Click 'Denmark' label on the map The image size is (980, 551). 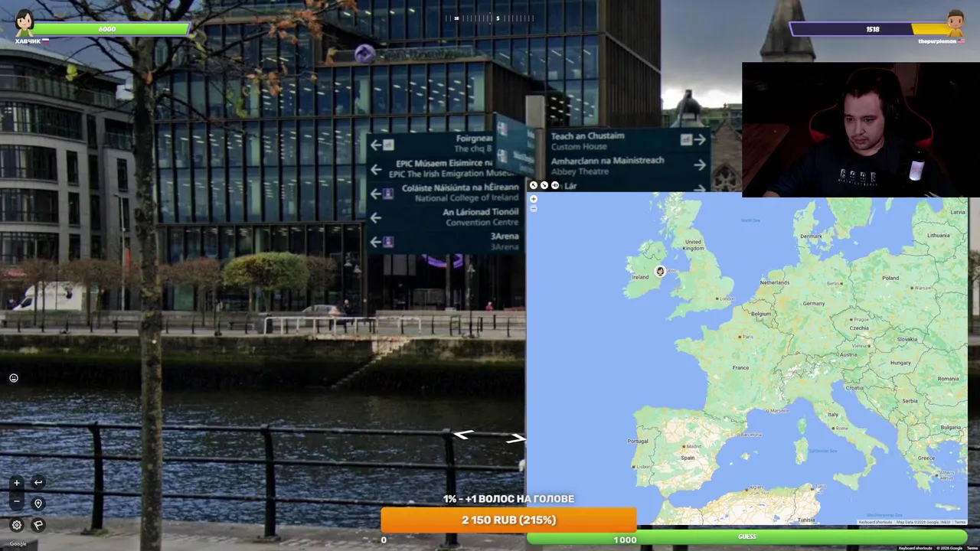coord(811,236)
